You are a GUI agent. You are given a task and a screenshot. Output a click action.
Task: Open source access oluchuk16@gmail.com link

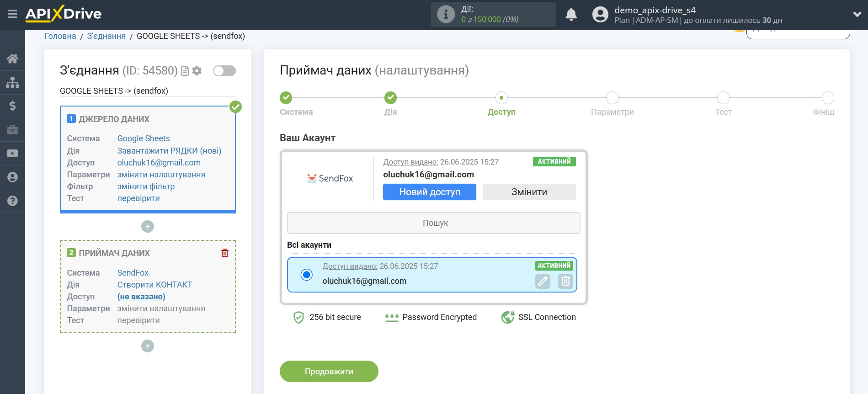(x=159, y=163)
